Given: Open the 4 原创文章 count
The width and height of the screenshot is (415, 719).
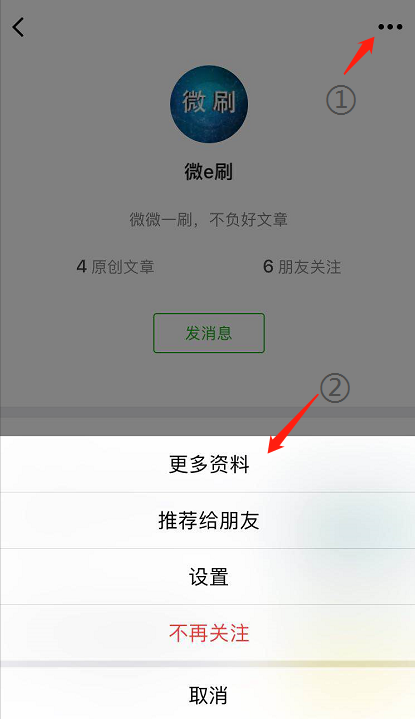Looking at the screenshot, I should 115,266.
